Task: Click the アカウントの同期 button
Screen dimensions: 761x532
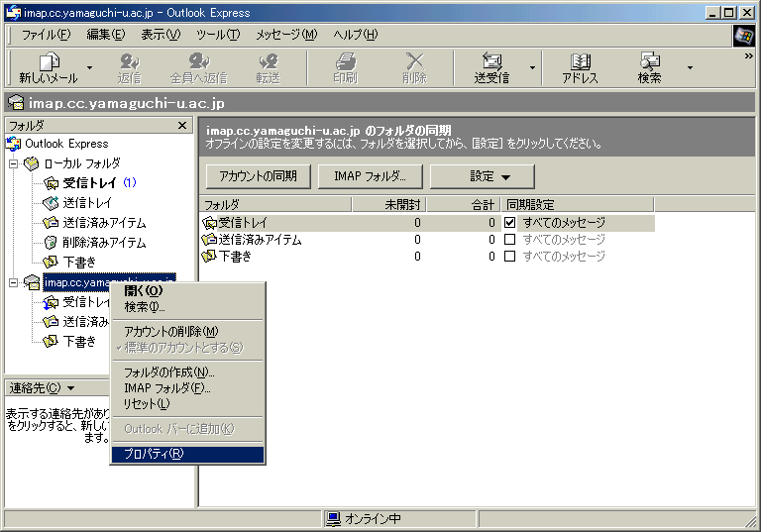Action: 259,176
